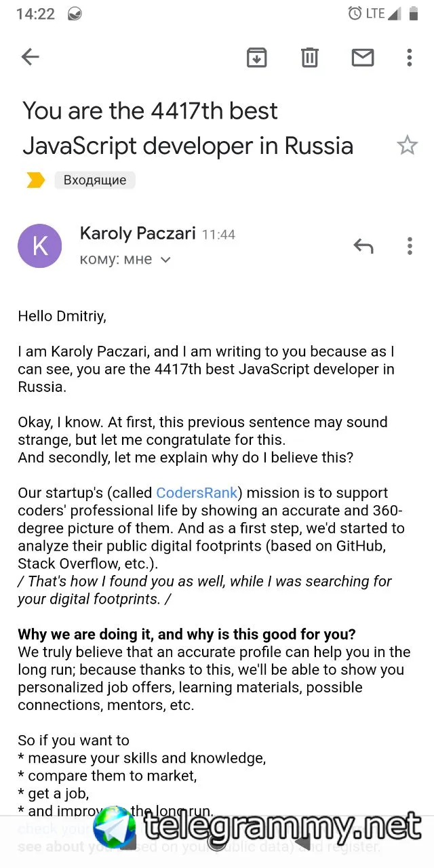434x868 pixels.
Task: Tap the alarm icon in status bar
Action: 355,13
